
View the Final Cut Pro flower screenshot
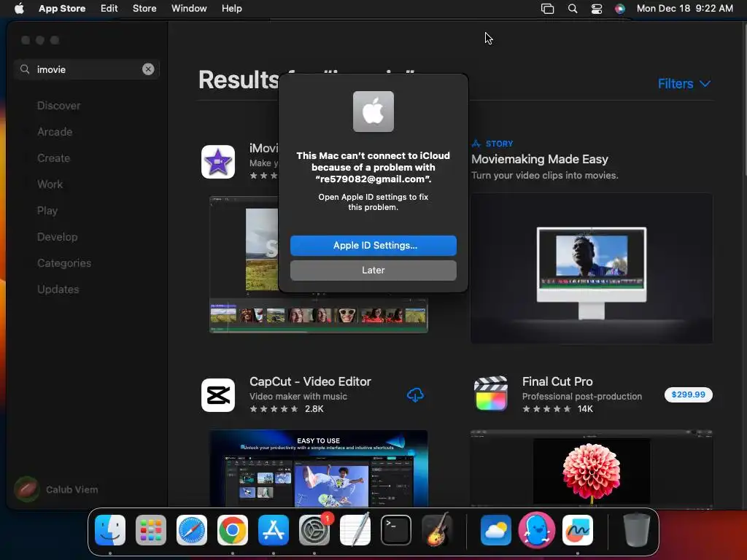592,469
